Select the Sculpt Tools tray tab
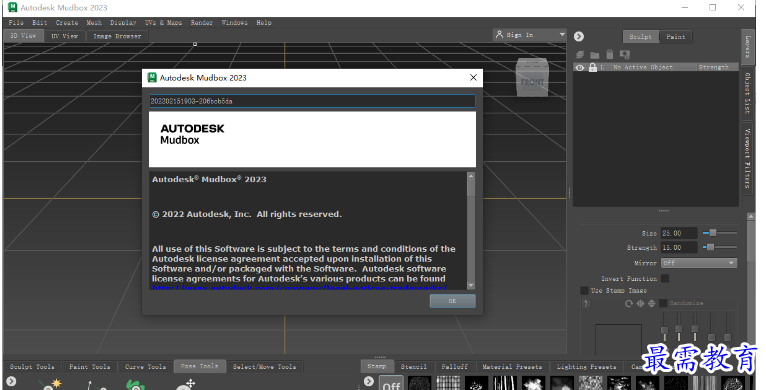Viewport: 766px width, 390px height. point(32,367)
